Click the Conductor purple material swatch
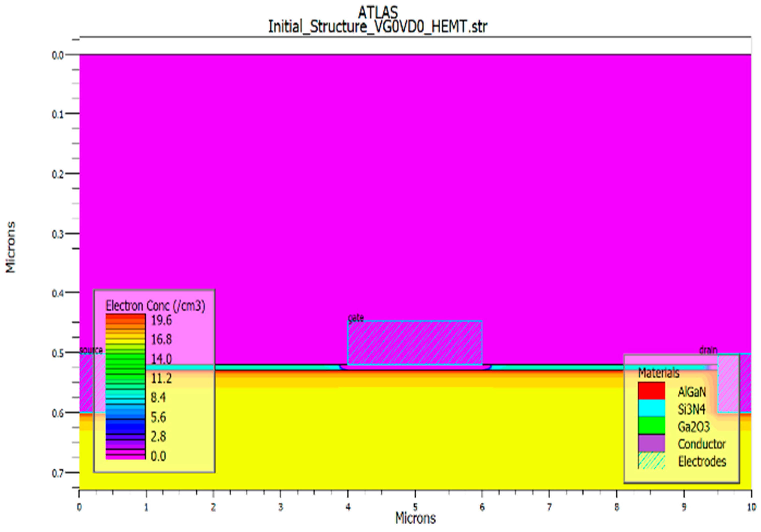The height and width of the screenshot is (532, 761). tap(651, 443)
